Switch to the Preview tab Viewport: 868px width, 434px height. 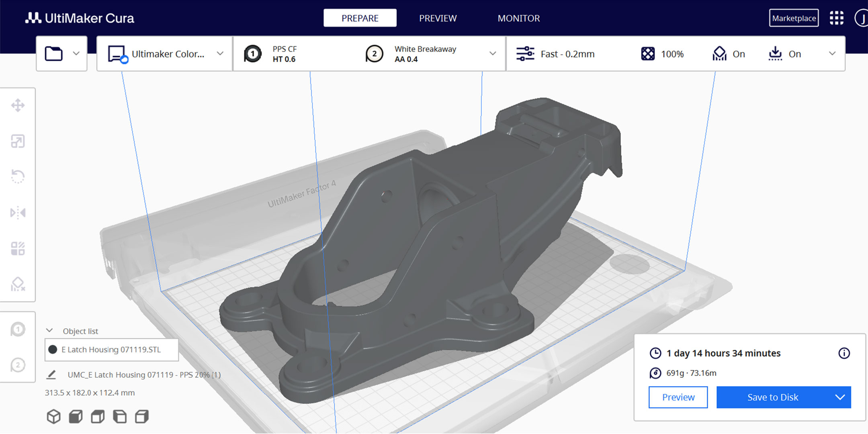click(437, 18)
